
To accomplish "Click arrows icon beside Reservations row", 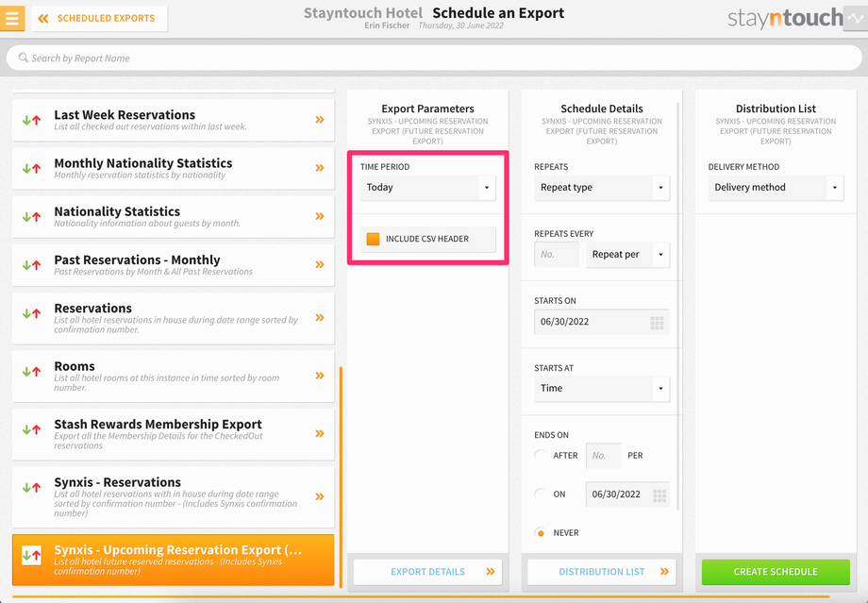I will pos(31,313).
